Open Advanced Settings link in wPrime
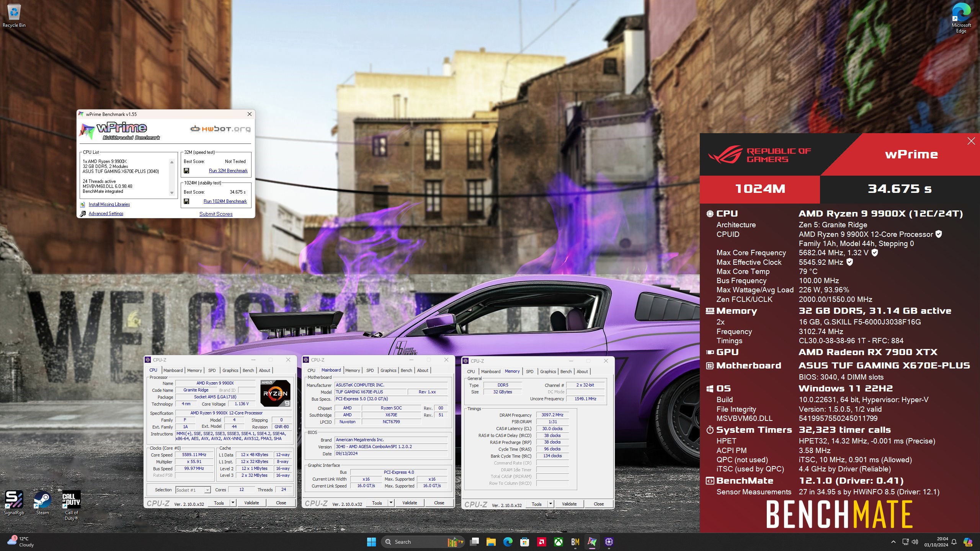The image size is (980, 551). 106,214
